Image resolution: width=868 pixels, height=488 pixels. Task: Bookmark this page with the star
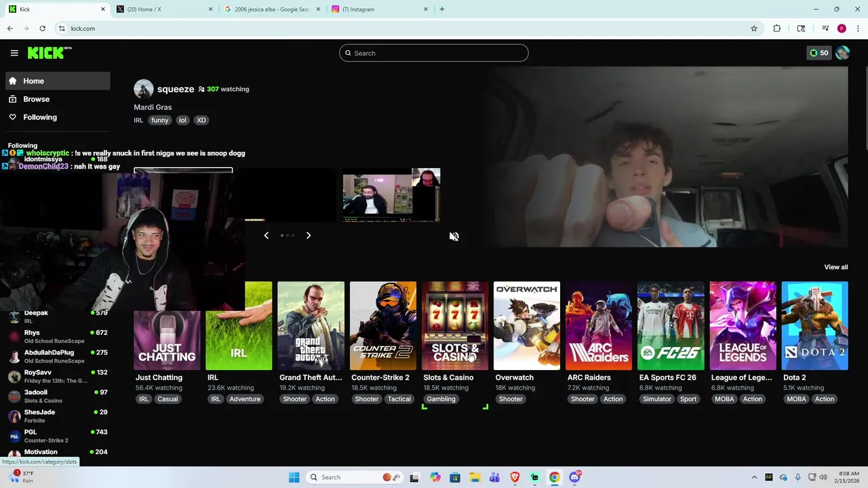pos(753,28)
